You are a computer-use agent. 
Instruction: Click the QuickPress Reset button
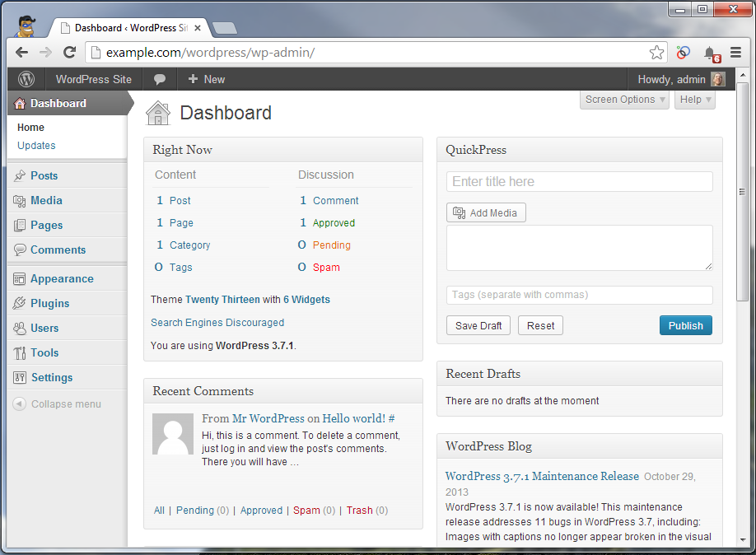(x=540, y=325)
